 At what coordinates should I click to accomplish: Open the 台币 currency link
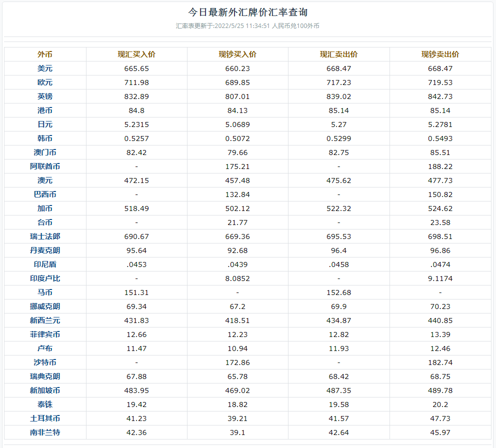tap(45, 222)
